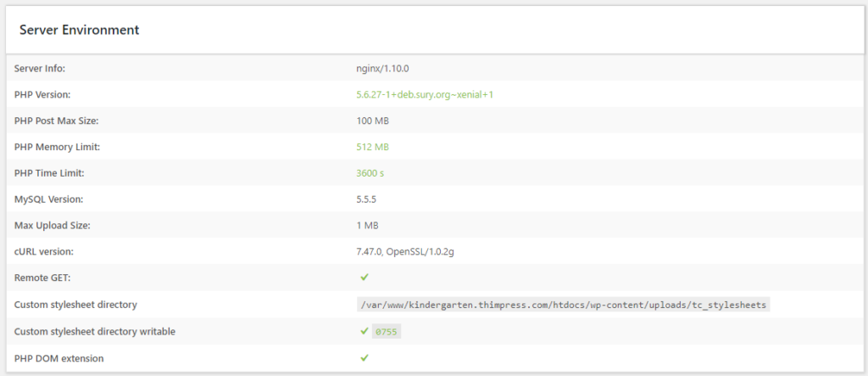This screenshot has width=868, height=376.
Task: Click the Server Environment panel heading
Action: (x=80, y=30)
